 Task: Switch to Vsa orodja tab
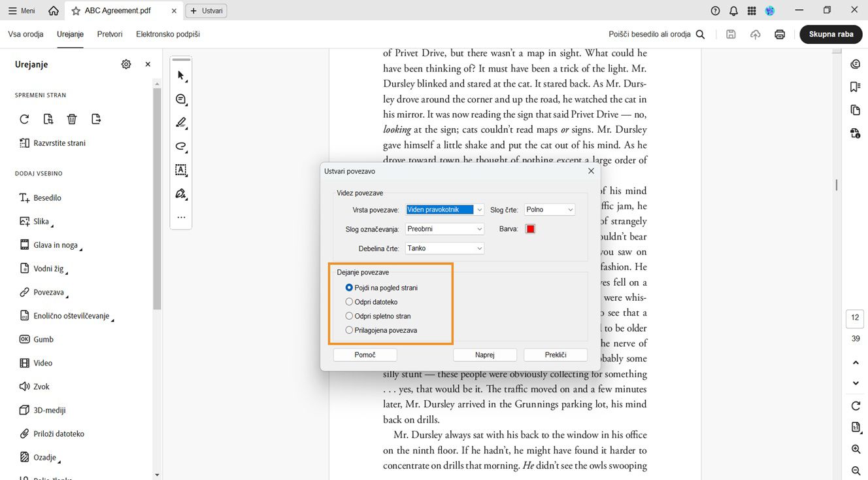25,34
